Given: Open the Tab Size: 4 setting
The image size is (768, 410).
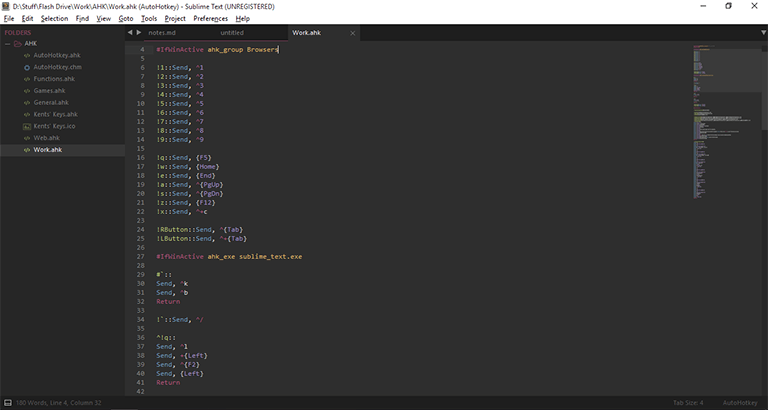Looking at the screenshot, I should [688, 403].
